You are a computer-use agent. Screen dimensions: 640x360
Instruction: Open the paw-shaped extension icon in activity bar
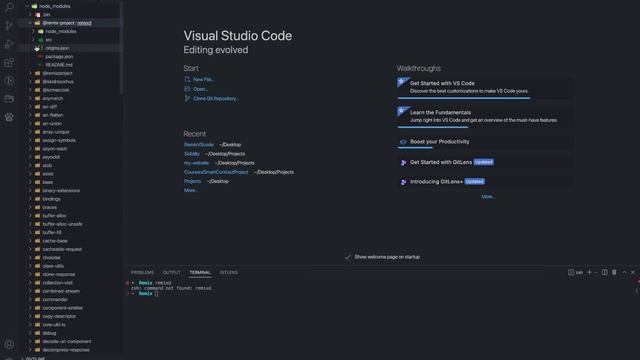pyautogui.click(x=9, y=117)
